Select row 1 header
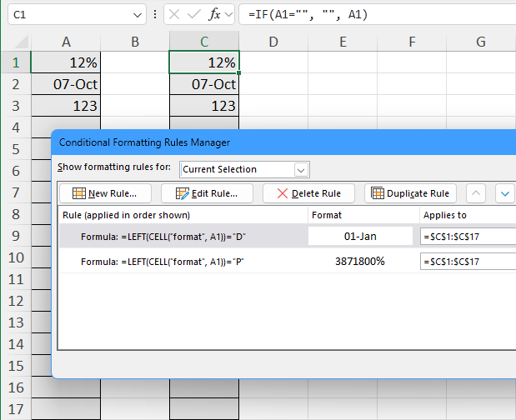The image size is (516, 420). click(16, 62)
